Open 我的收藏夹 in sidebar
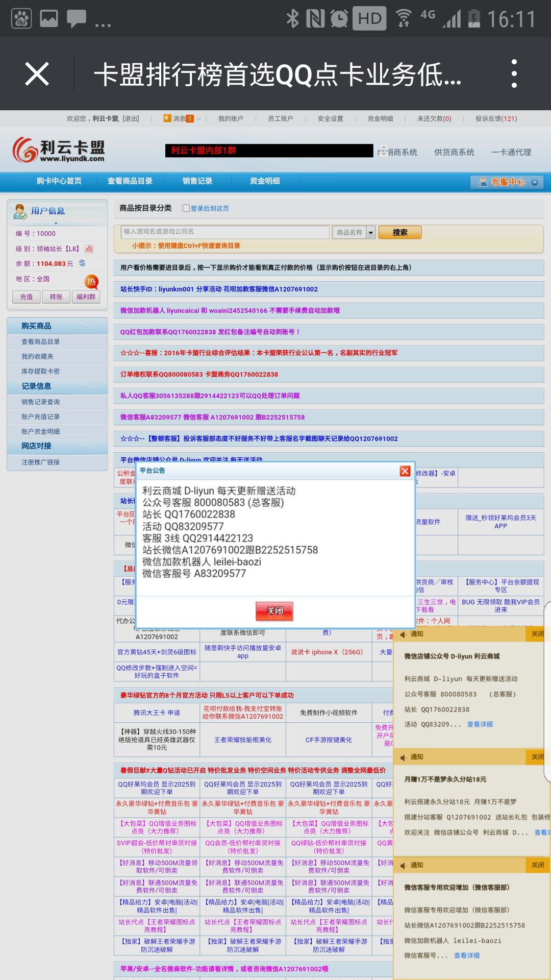The height and width of the screenshot is (980, 551). tap(37, 356)
